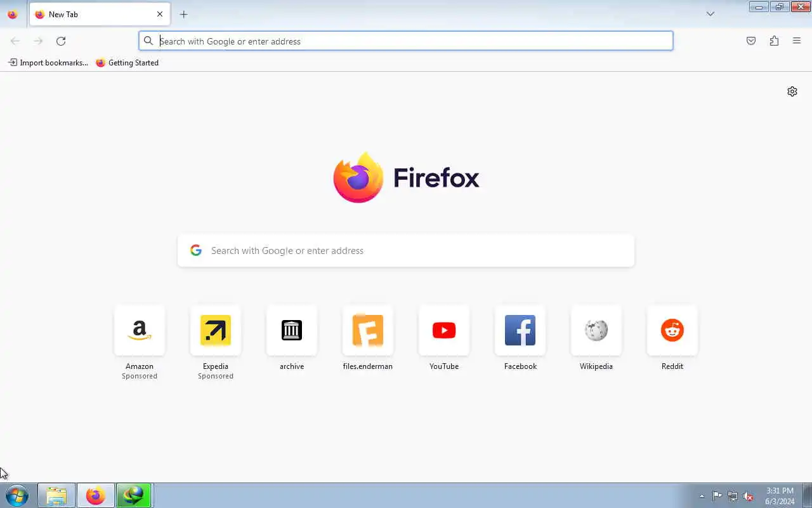This screenshot has width=812, height=508.
Task: Open the taskbar clock showing 3:31 PM
Action: pyautogui.click(x=780, y=496)
